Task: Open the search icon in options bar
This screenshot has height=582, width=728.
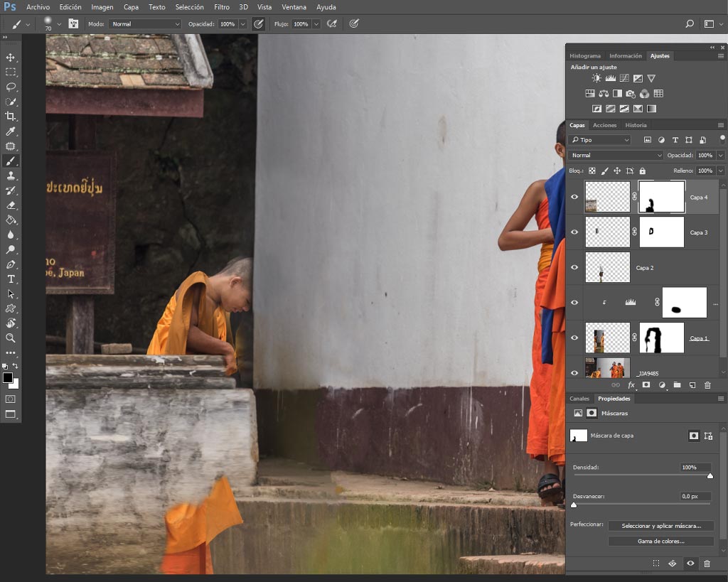Action: click(690, 23)
